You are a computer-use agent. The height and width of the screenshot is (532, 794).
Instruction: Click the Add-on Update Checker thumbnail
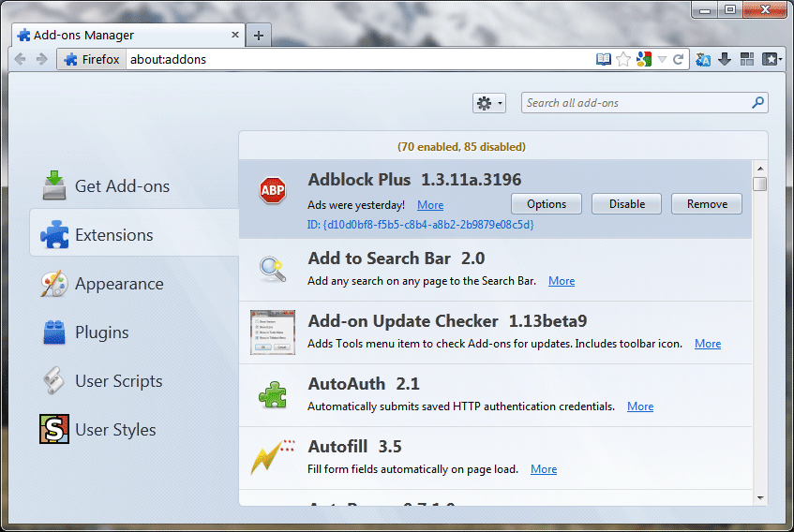[273, 332]
